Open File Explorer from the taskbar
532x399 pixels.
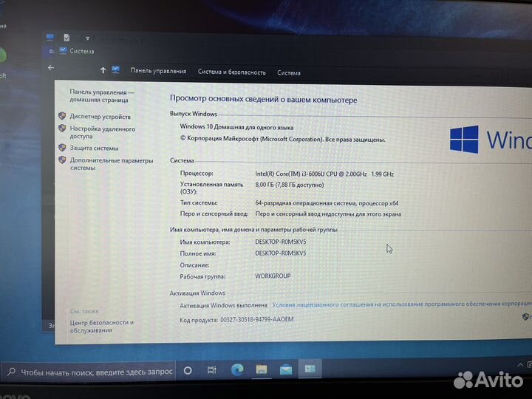coord(262,369)
